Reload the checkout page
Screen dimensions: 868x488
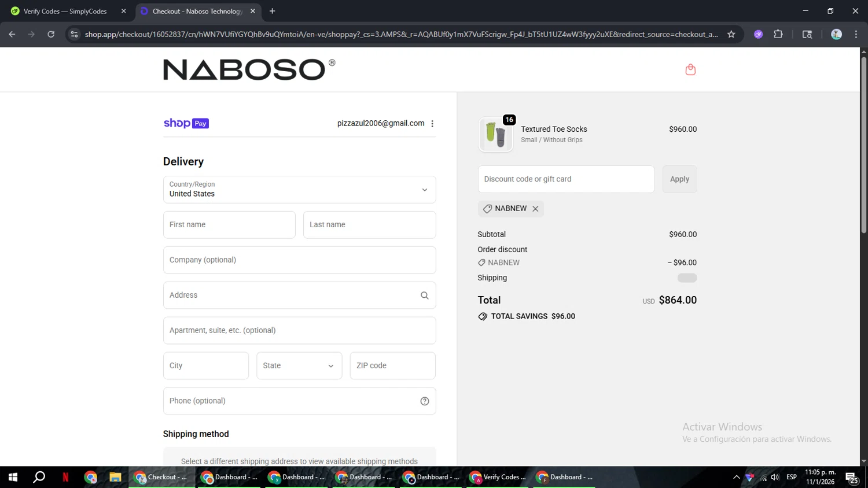click(x=51, y=34)
